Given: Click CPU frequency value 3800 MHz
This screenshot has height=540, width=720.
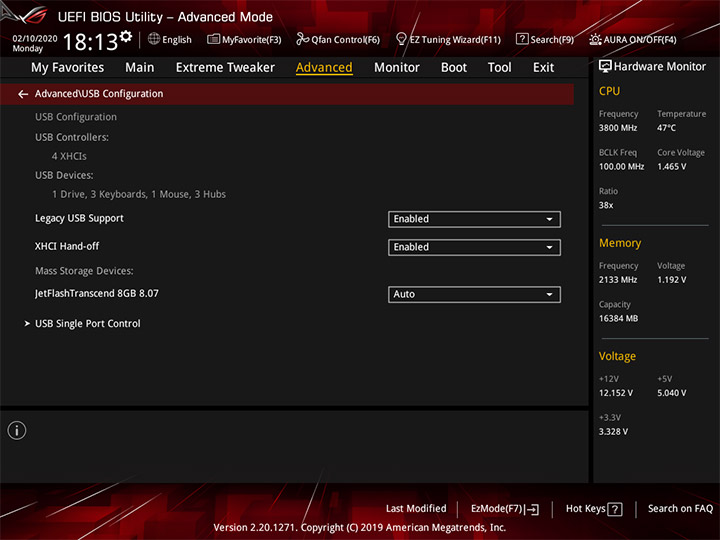Looking at the screenshot, I should [x=618, y=128].
